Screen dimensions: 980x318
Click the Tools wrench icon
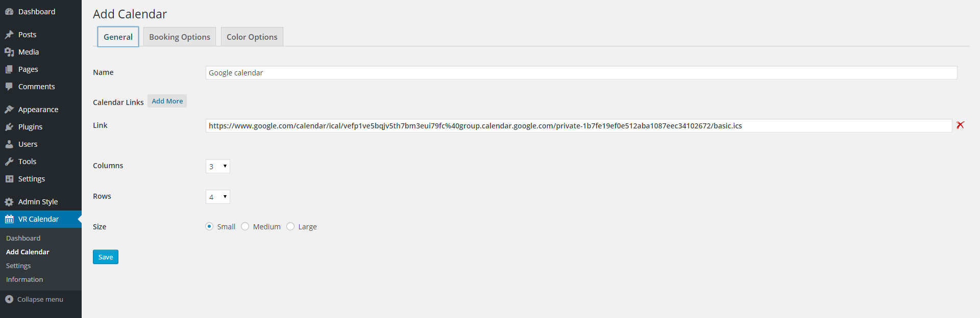coord(9,162)
